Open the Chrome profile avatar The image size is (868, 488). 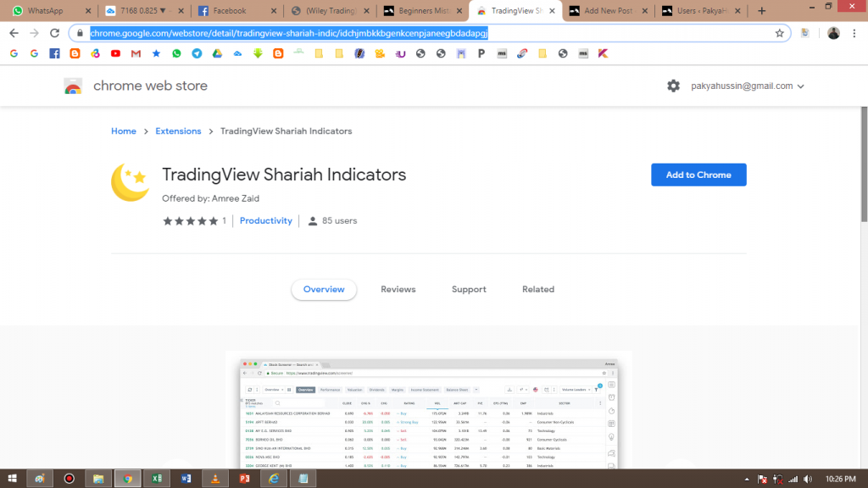pyautogui.click(x=834, y=33)
